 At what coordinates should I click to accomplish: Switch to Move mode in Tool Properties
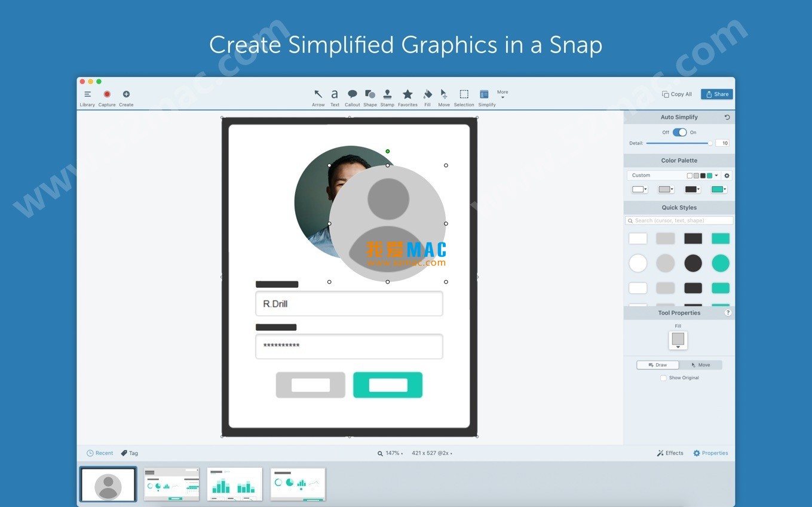(x=700, y=365)
